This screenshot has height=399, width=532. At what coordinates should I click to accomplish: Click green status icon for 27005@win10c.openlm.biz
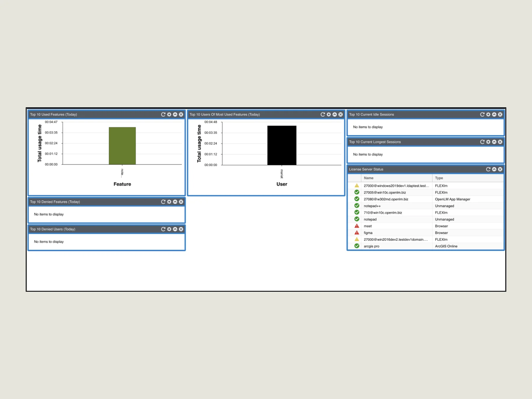tap(357, 192)
